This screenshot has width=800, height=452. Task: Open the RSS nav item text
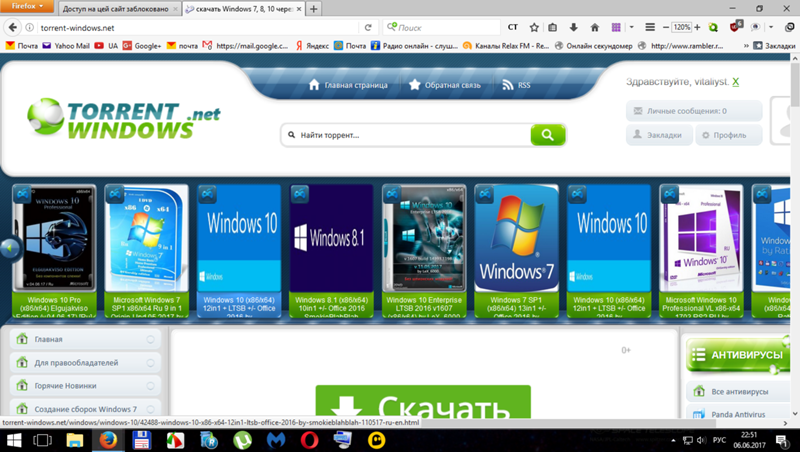(x=524, y=85)
